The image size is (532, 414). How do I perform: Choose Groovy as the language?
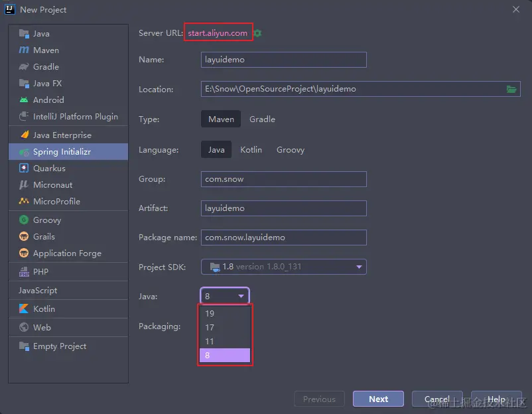point(291,150)
